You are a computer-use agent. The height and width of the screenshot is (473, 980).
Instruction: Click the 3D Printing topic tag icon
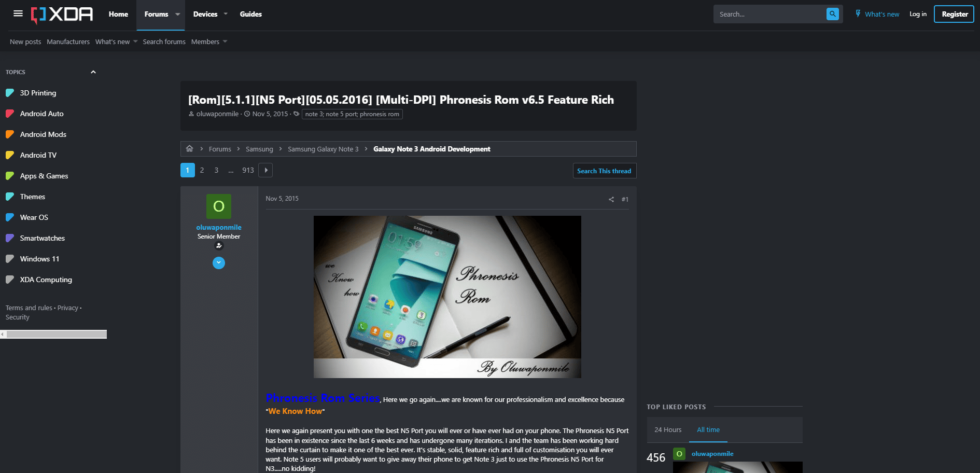point(9,93)
